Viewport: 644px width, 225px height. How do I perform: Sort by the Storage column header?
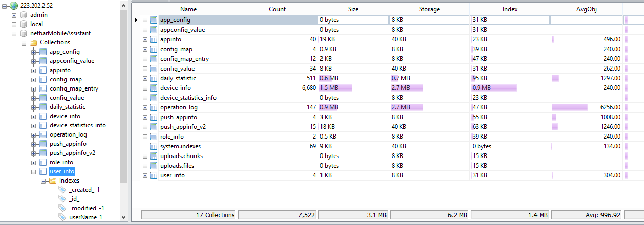(x=430, y=9)
